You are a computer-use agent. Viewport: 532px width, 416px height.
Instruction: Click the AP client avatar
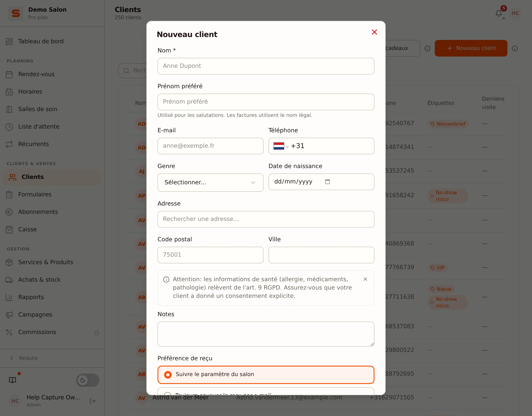point(142,196)
